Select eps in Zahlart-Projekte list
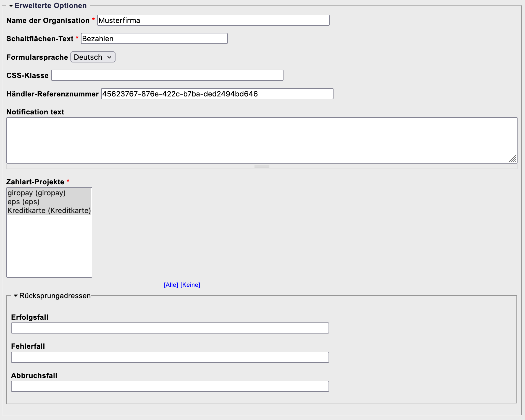 click(23, 202)
